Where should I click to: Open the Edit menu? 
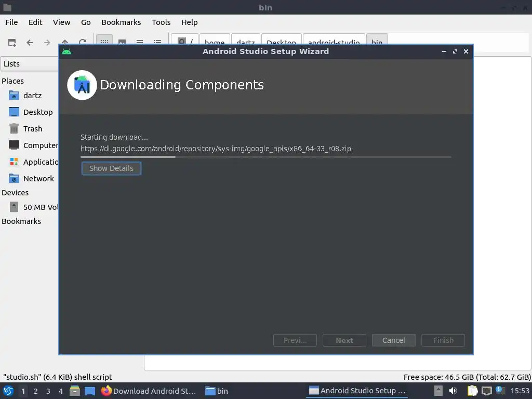click(x=35, y=22)
